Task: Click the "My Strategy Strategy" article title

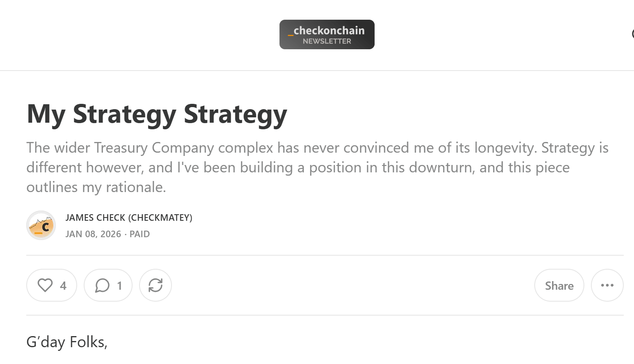Action: pos(157,114)
